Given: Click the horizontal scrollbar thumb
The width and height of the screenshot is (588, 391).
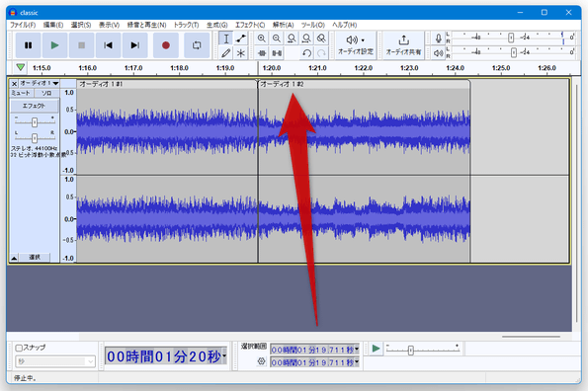Looking at the screenshot, I should 531,337.
